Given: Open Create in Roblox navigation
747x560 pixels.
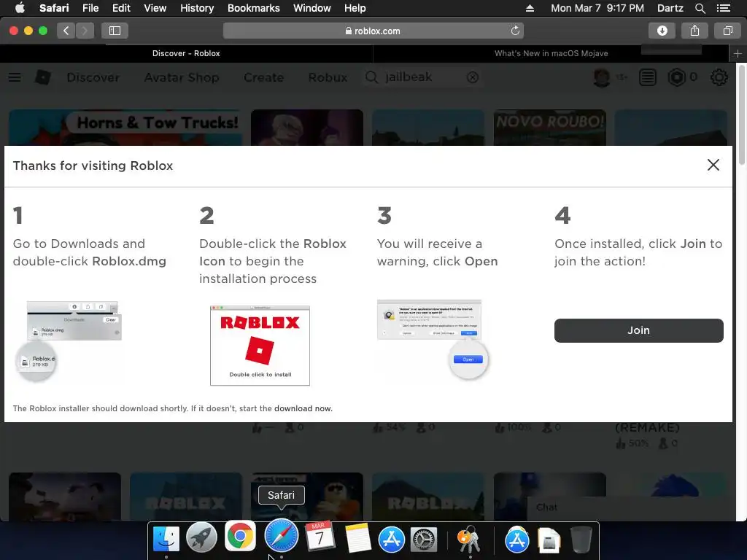Looking at the screenshot, I should [x=263, y=77].
